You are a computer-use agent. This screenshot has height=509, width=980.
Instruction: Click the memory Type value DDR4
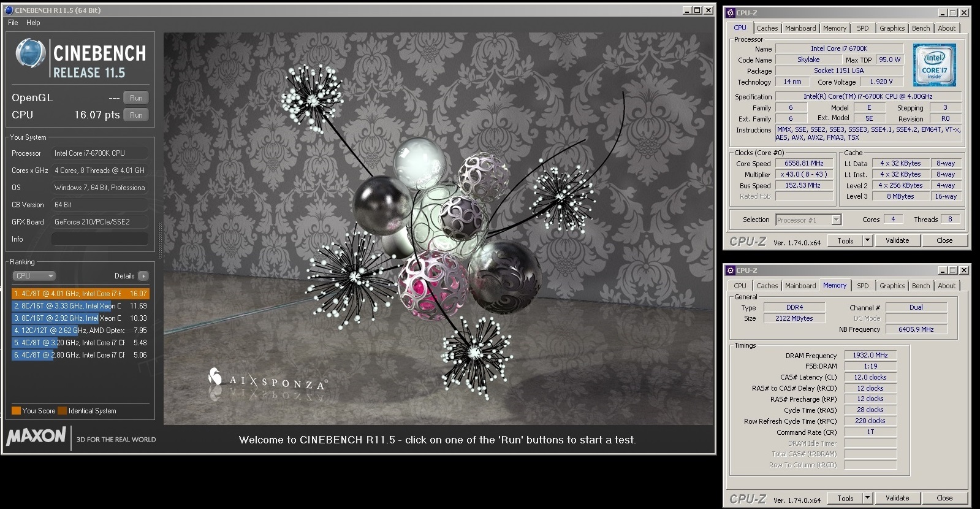795,308
